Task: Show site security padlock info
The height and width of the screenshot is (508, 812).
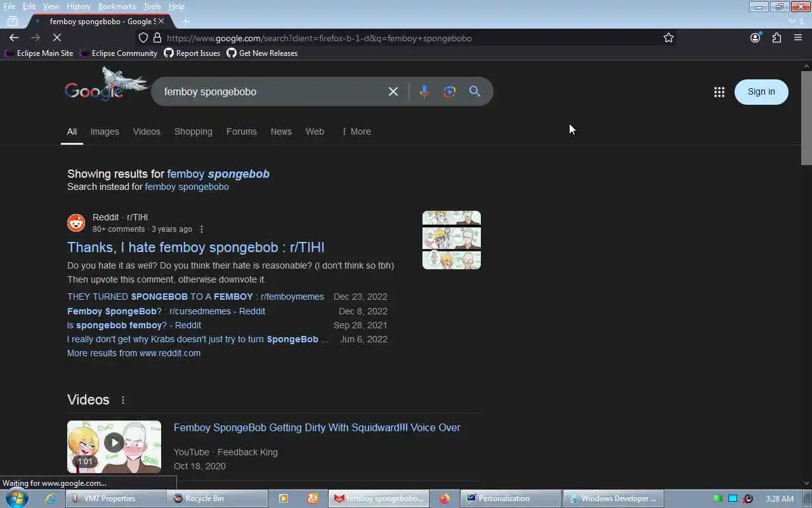Action: click(157, 38)
